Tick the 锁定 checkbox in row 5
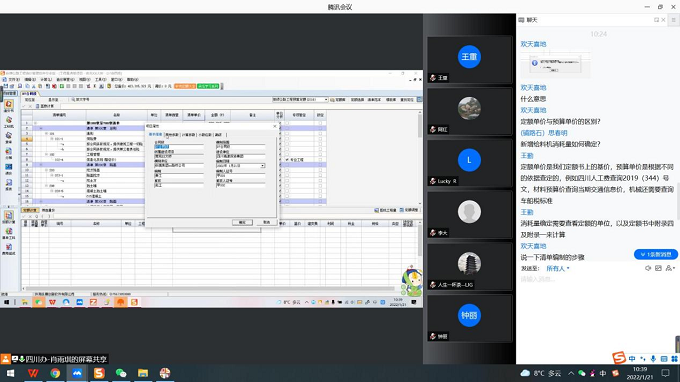 click(x=320, y=144)
